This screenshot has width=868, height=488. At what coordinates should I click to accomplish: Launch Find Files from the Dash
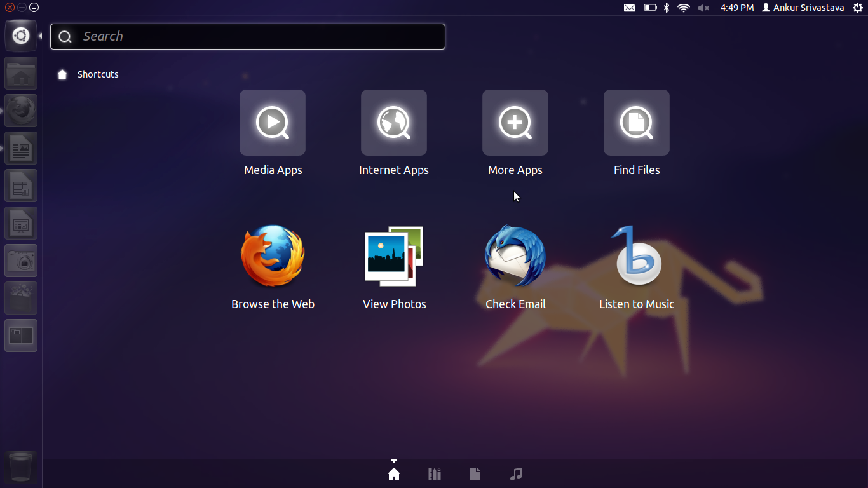click(636, 123)
